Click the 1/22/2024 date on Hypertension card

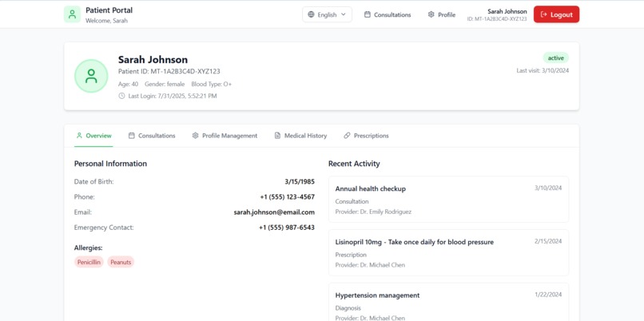[x=548, y=295]
